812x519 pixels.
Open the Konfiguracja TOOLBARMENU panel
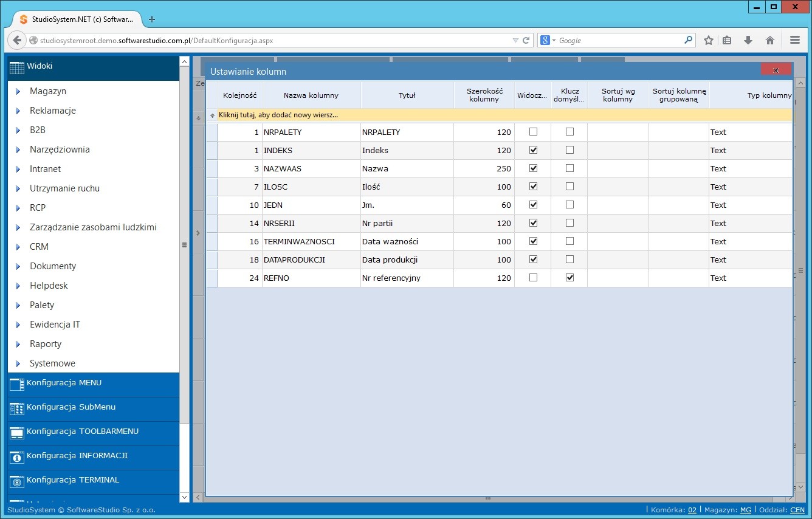pos(94,433)
